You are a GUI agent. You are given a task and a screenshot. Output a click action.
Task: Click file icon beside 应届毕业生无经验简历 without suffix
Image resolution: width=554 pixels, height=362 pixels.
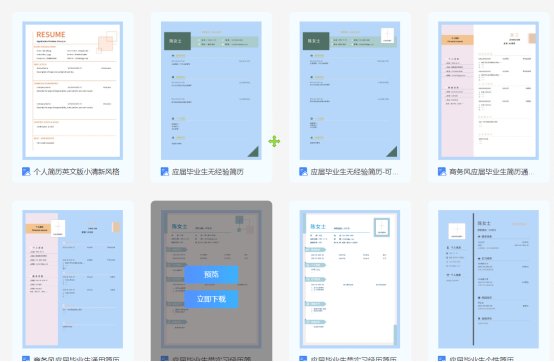click(165, 172)
